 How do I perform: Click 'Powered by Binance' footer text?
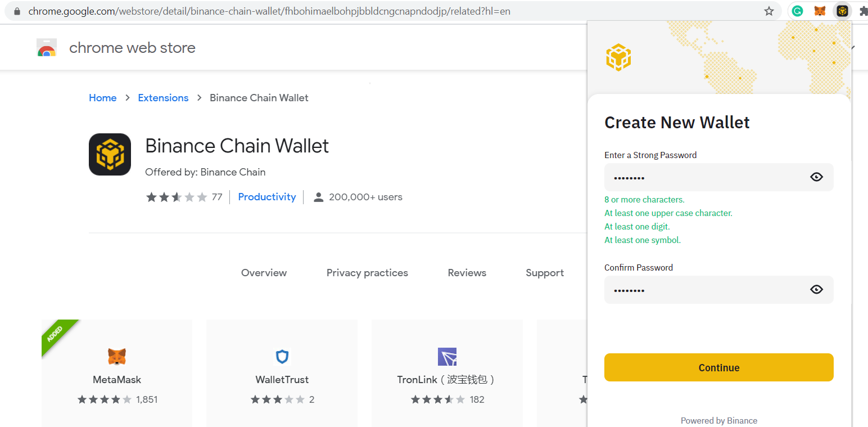coord(718,421)
